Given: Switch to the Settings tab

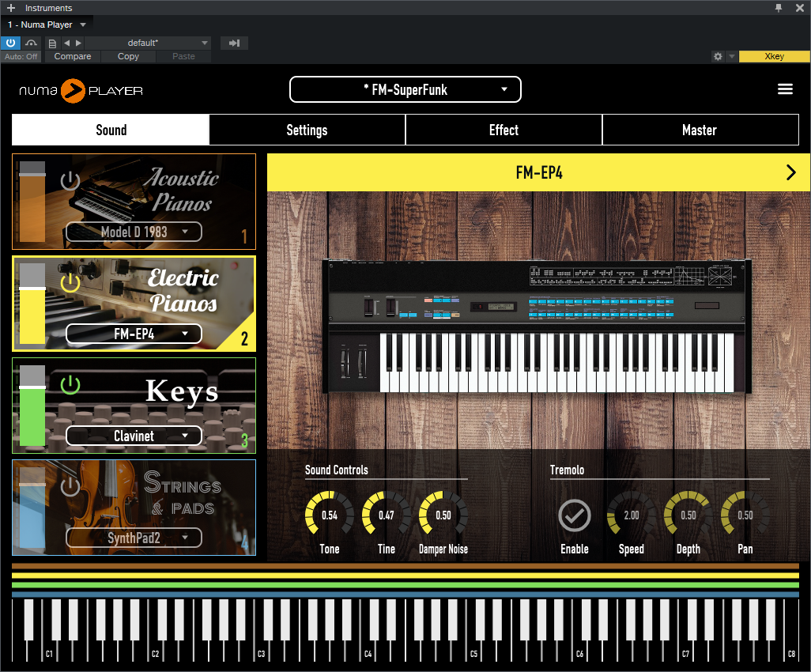Looking at the screenshot, I should pos(307,130).
